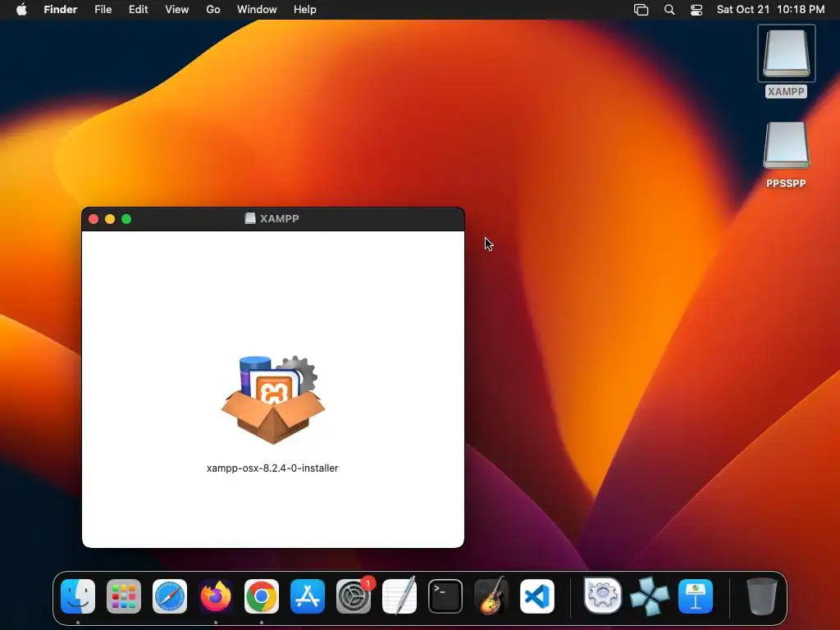Viewport: 840px width, 630px height.
Task: Open the Edit menu
Action: coord(138,10)
